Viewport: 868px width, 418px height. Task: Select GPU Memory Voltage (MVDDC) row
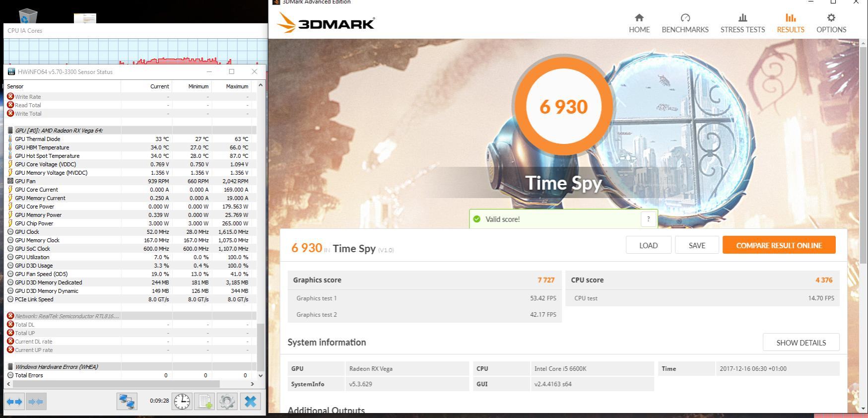click(131, 173)
